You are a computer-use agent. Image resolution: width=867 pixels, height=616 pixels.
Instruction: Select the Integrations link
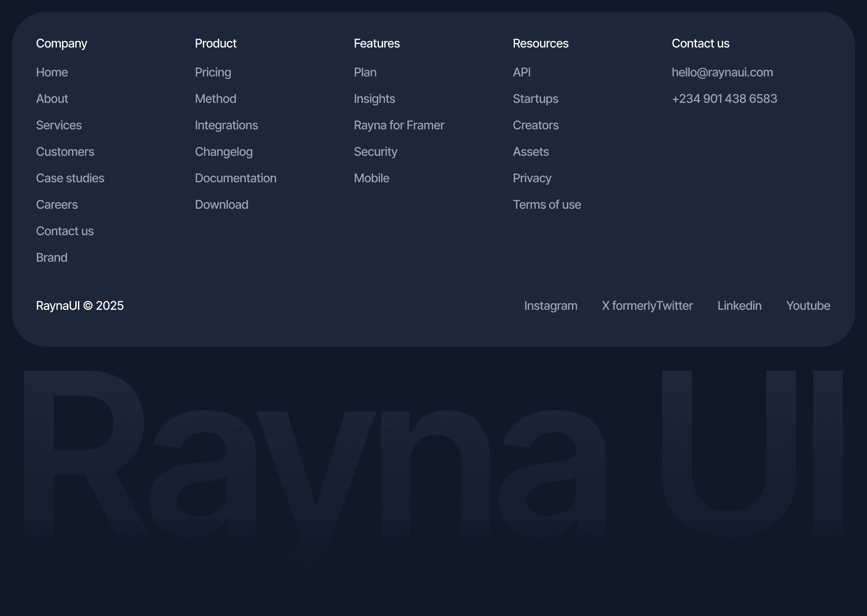(x=226, y=125)
